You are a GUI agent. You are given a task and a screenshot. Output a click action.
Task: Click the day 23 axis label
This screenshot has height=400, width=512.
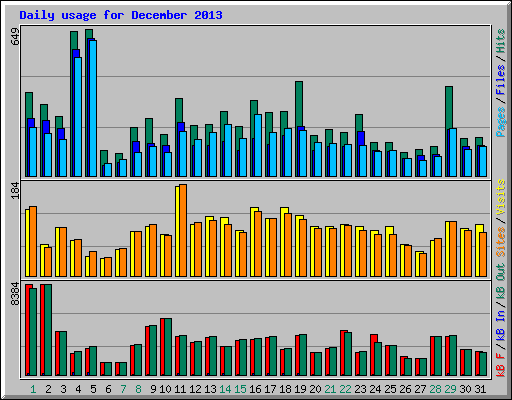(360, 389)
